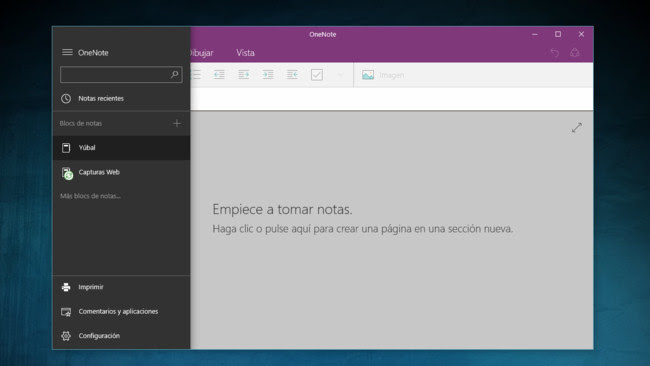Maximize the OneNote window
Image resolution: width=650 pixels, height=366 pixels.
[x=558, y=34]
